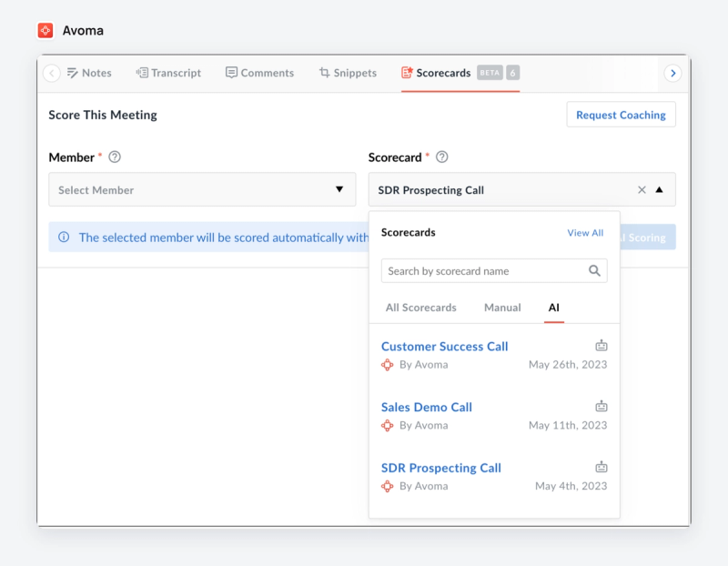Click the count badge showing 6
The width and height of the screenshot is (728, 566).
[512, 73]
